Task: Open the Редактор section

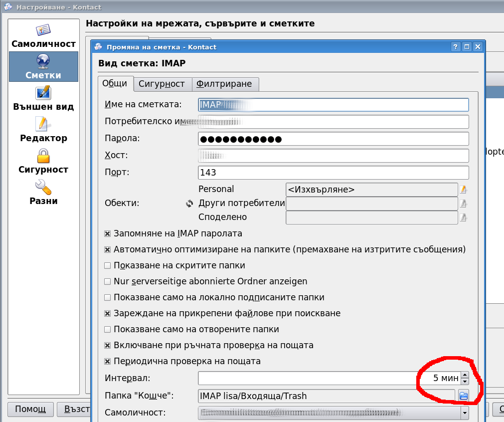Action: [43, 130]
